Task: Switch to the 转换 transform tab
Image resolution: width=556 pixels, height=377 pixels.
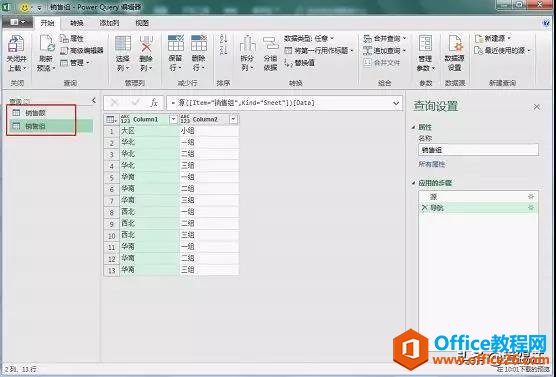Action: (x=77, y=23)
